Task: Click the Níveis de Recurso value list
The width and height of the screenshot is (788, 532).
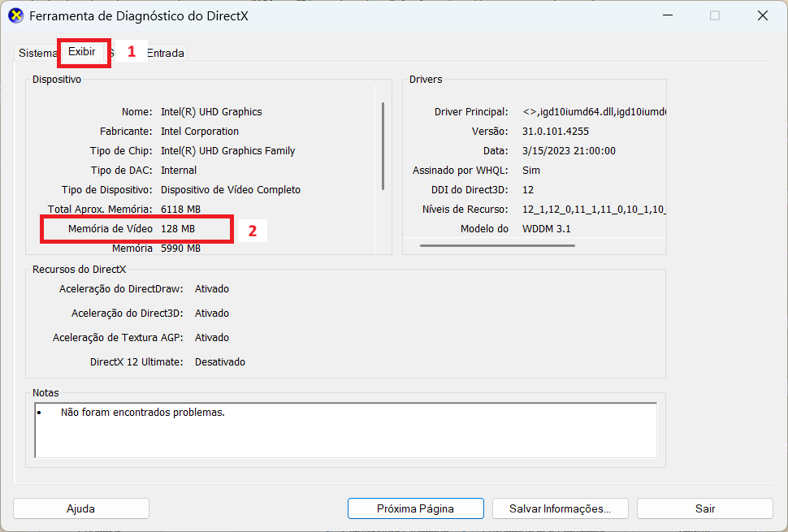Action: coord(594,209)
